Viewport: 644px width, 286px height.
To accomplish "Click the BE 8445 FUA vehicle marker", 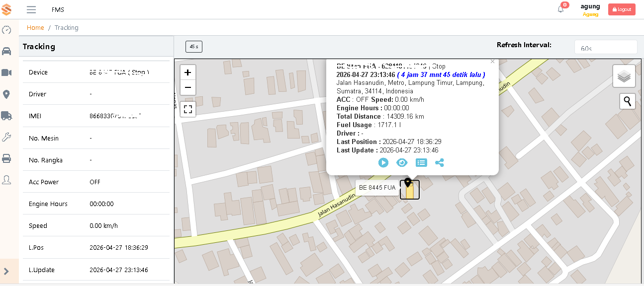I will [x=410, y=189].
